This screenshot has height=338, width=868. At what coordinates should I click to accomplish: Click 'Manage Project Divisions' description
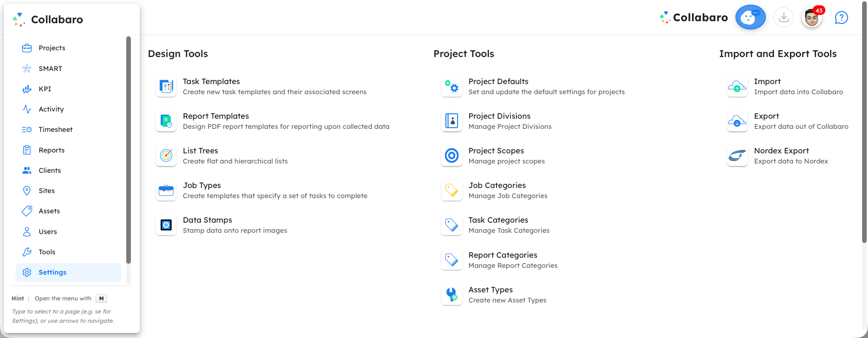(510, 126)
